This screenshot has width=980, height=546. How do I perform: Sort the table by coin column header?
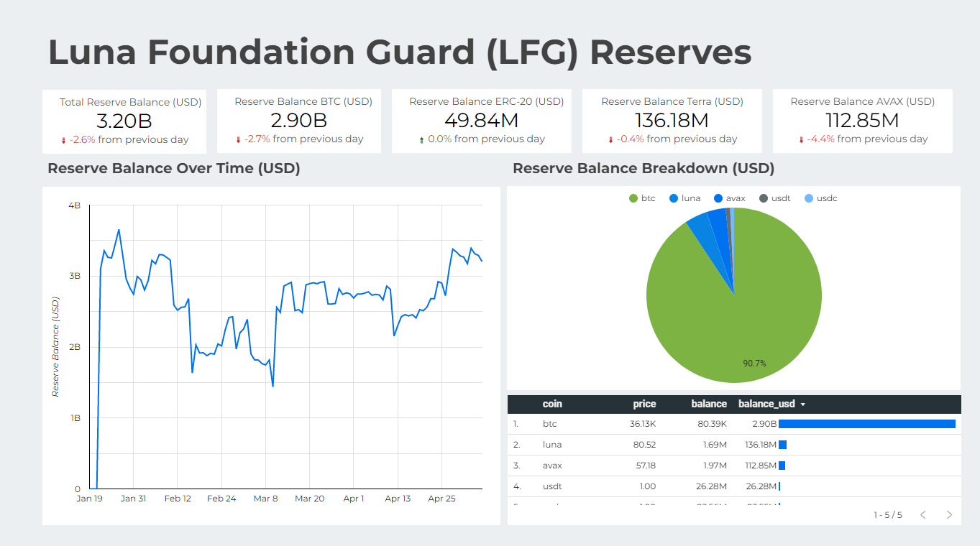tap(552, 404)
